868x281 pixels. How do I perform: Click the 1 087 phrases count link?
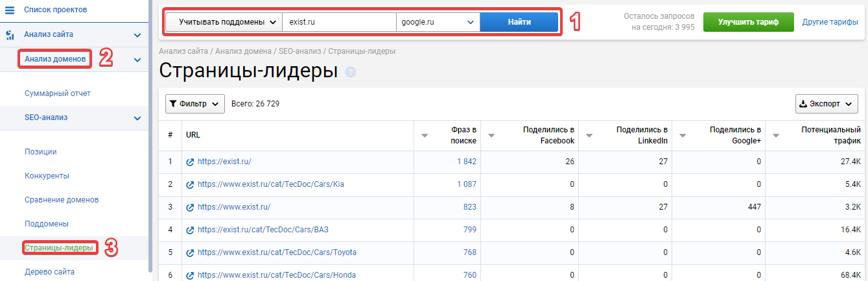coord(466,184)
